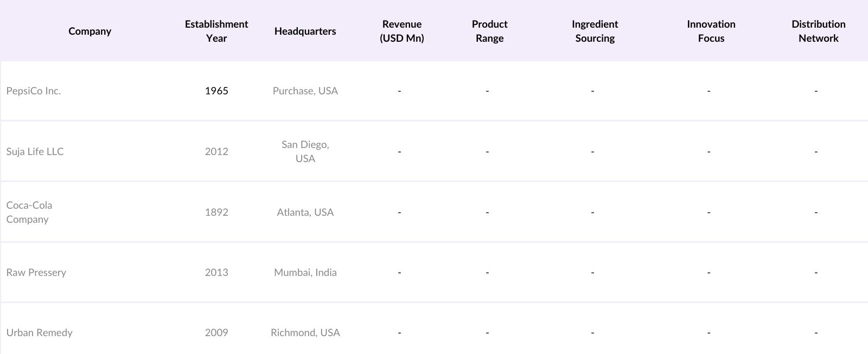Click the Innovation Focus column header
The image size is (868, 354).
coord(711,31)
